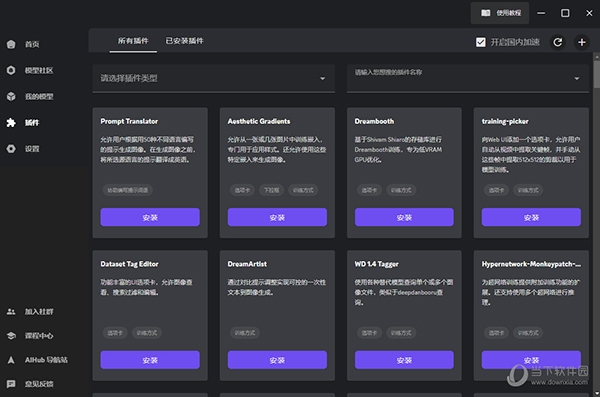Viewport: 600px width, 397px height.
Task: Expand the 请选择插件类型 dropdown
Action: pyautogui.click(x=214, y=78)
